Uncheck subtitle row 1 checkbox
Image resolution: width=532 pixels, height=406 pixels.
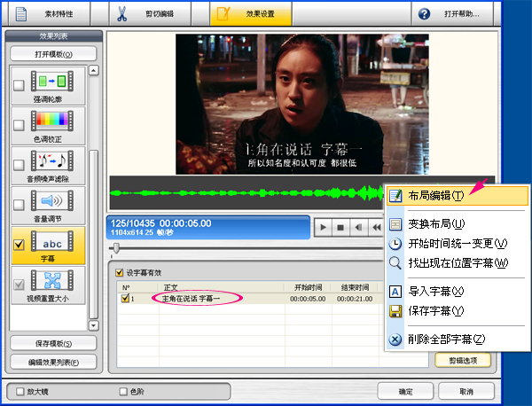click(125, 298)
